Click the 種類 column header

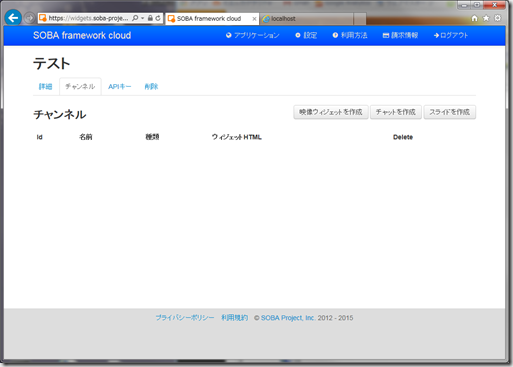tap(152, 137)
